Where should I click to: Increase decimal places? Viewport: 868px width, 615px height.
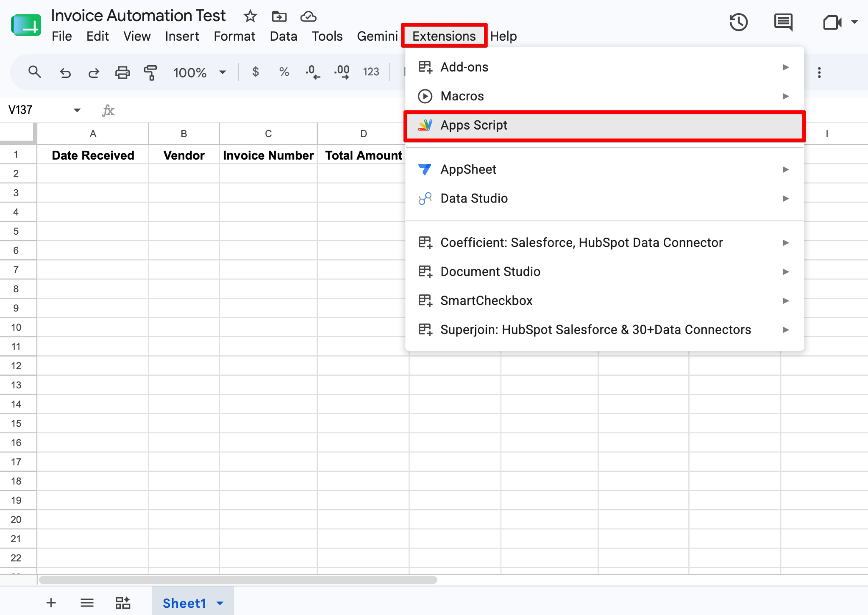tap(342, 72)
